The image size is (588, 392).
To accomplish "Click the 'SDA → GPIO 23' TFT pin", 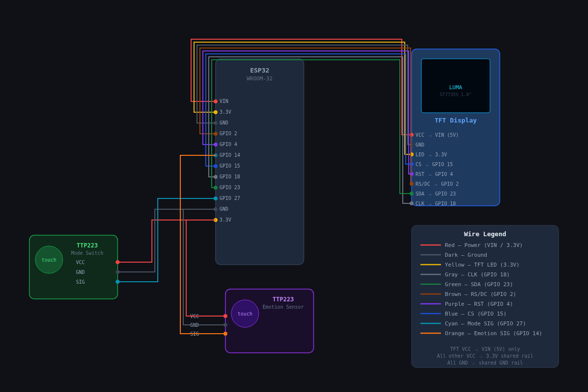I will pos(436,194).
